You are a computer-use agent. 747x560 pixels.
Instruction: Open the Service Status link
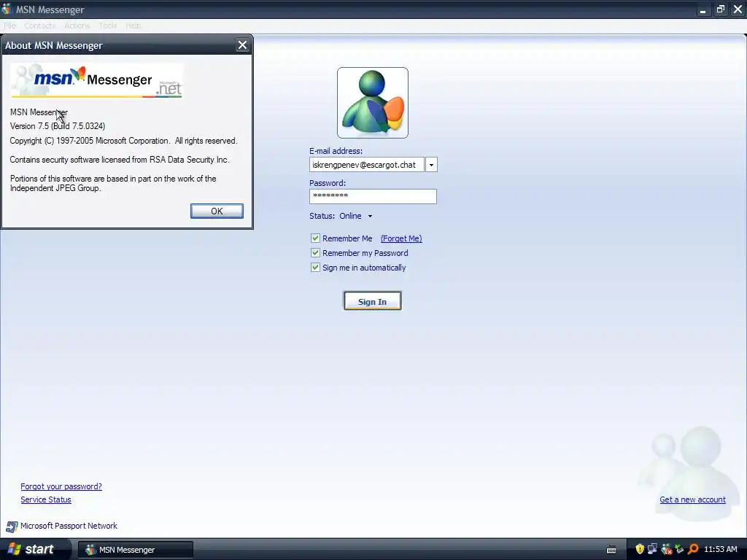(x=46, y=499)
